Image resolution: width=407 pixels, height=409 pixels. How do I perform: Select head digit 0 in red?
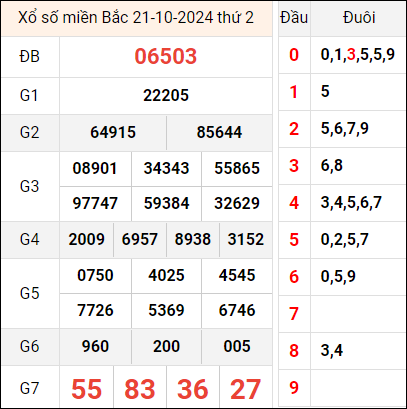(x=294, y=55)
